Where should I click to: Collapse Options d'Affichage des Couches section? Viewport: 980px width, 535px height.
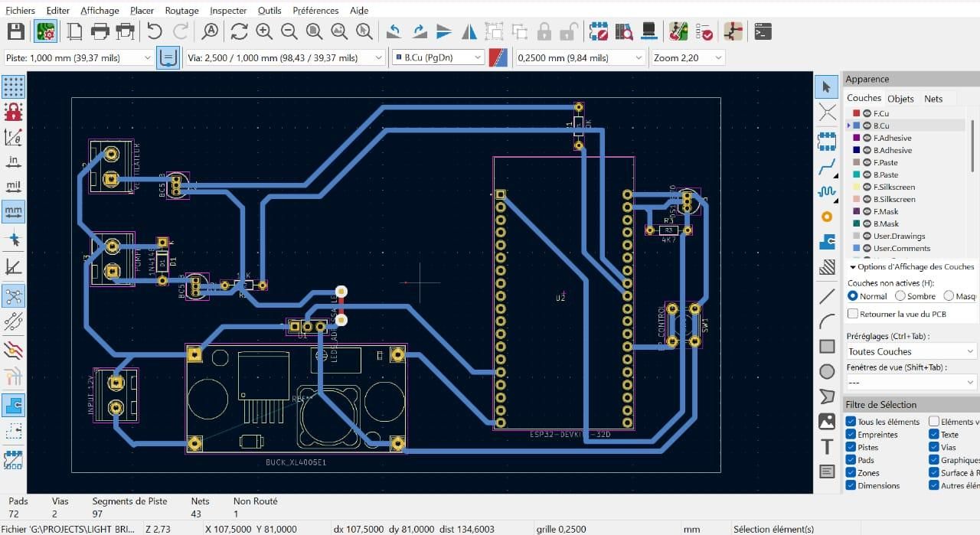point(853,266)
